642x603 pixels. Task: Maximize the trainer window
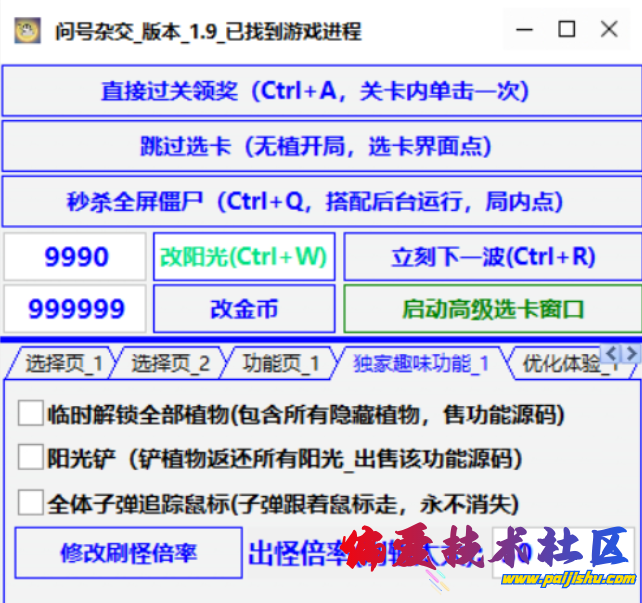pyautogui.click(x=567, y=30)
